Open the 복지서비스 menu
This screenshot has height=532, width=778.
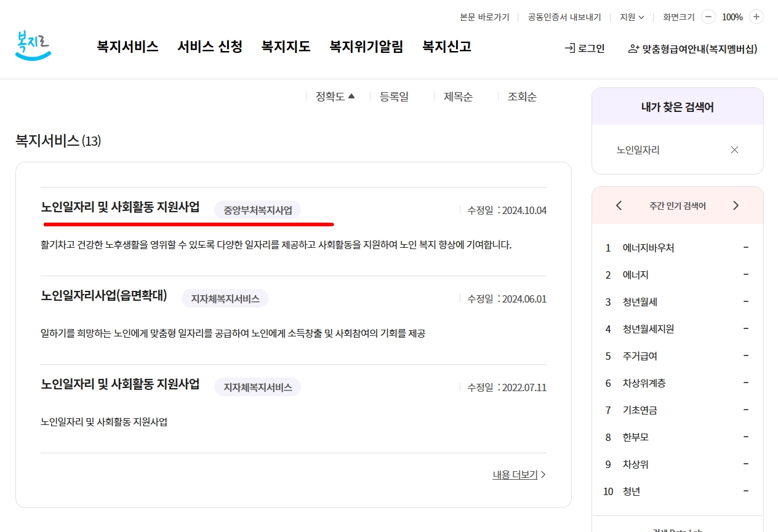pos(126,47)
